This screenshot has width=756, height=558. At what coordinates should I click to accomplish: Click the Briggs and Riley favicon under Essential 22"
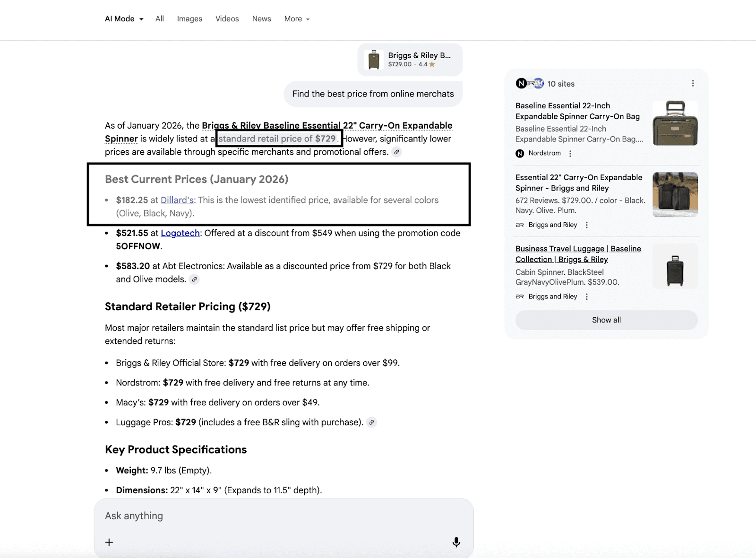(x=520, y=225)
